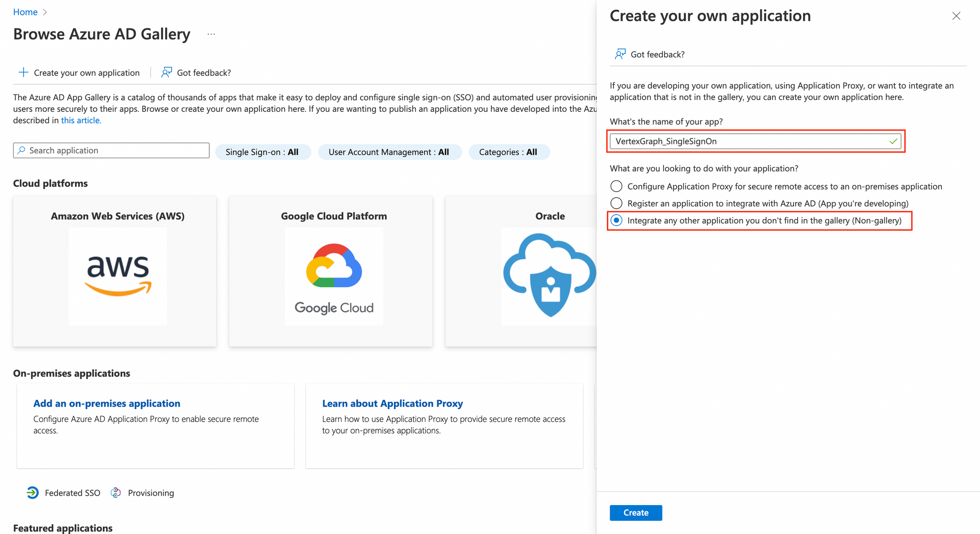Click the Featured applications heading
The image size is (980, 534).
pos(63,528)
